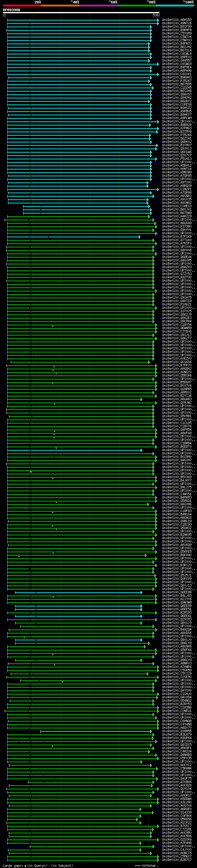
Task: Open hit UniRef100_C6SWL4
Action: click(x=177, y=54)
